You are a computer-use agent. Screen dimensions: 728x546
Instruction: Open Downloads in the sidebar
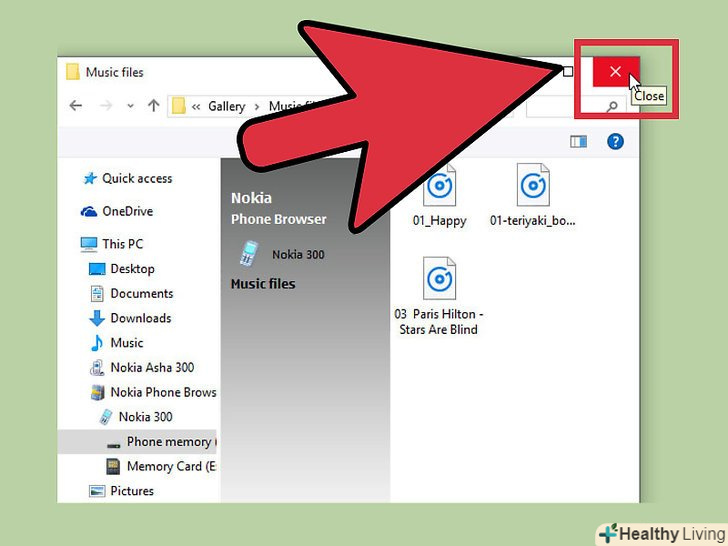(x=141, y=318)
